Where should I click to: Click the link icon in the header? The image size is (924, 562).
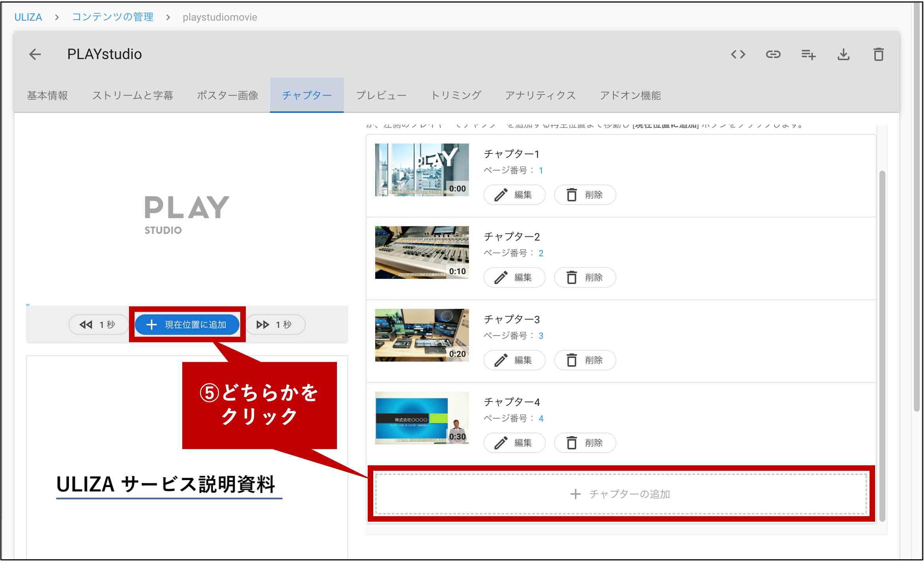tap(773, 54)
